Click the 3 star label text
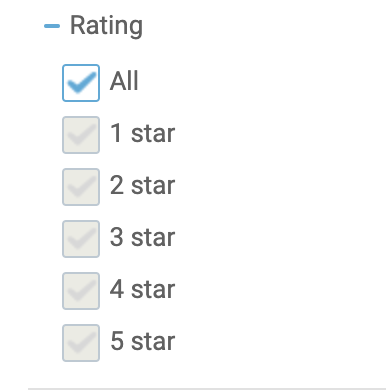Image resolution: width=386 pixels, height=392 pixels. pos(143,237)
